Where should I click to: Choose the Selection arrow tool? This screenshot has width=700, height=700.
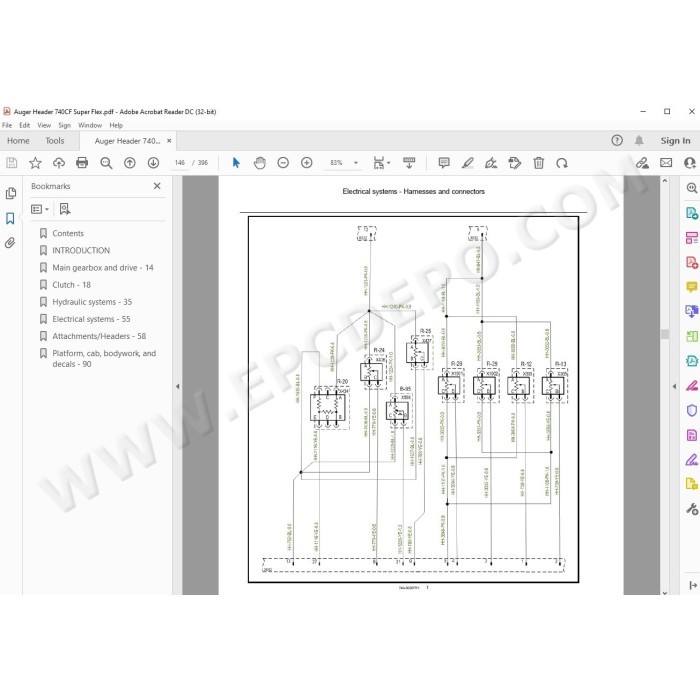point(236,163)
